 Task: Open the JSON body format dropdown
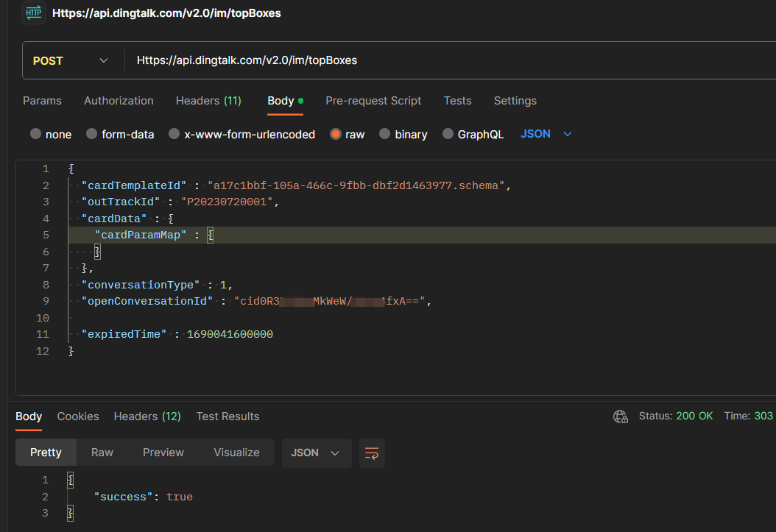click(546, 134)
